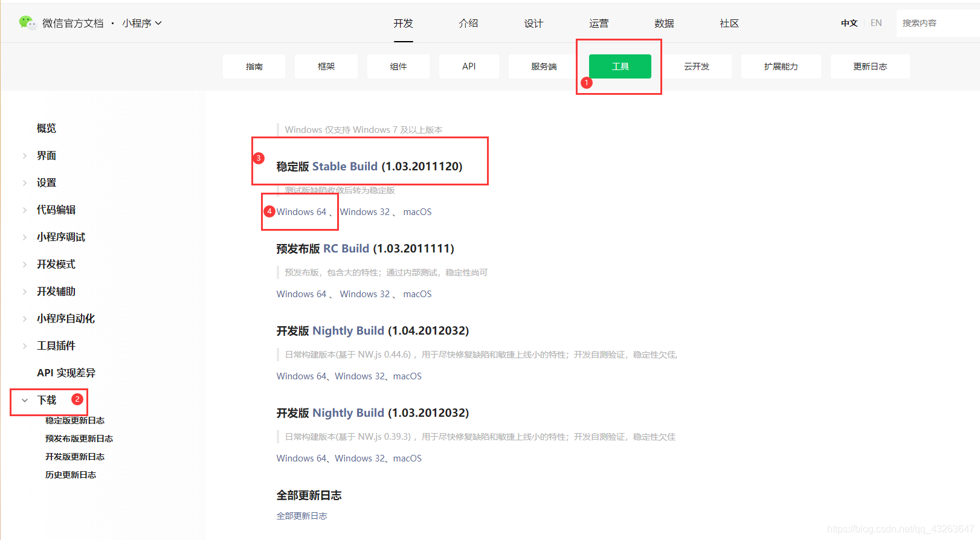Image resolution: width=980 pixels, height=540 pixels.
Task: Download Nightly 1.04.2012032 macOS
Action: coord(407,376)
